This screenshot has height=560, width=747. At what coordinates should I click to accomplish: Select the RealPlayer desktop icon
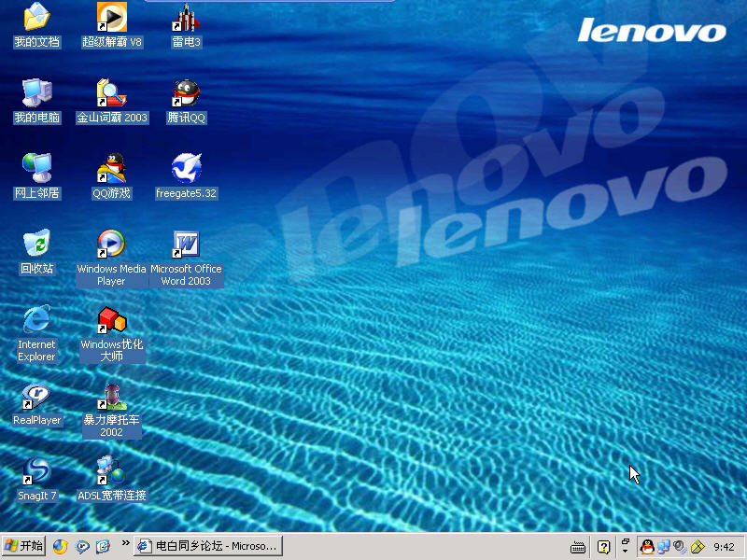pos(36,397)
